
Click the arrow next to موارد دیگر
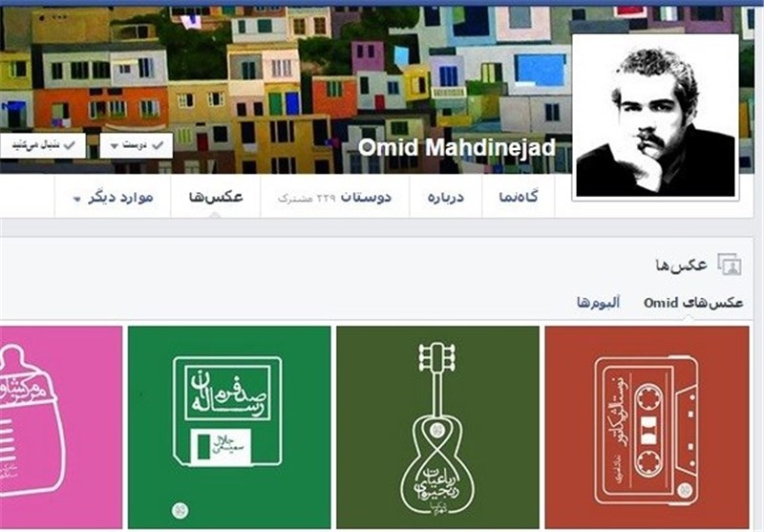tap(77, 199)
